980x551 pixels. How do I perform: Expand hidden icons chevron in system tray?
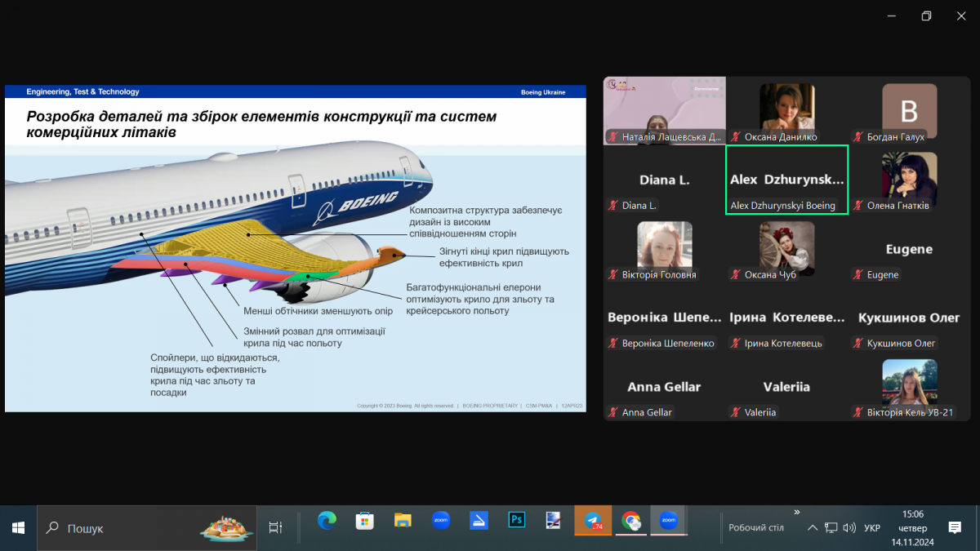[x=812, y=528]
